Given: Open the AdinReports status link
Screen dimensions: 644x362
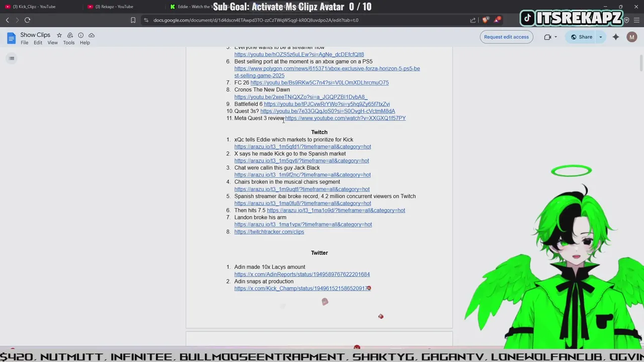Looking at the screenshot, I should click(x=302, y=275).
